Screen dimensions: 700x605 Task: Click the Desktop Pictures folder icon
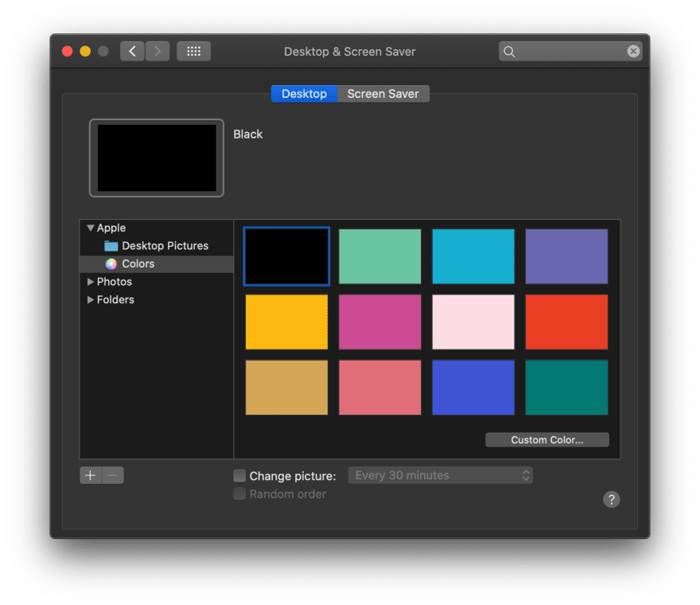111,246
